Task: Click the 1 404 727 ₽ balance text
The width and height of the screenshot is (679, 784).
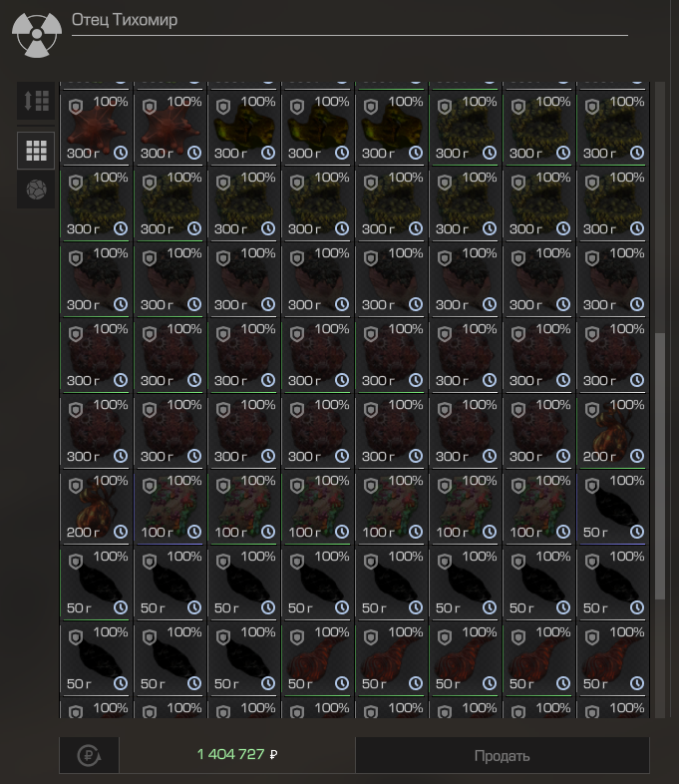Action: coord(237,754)
